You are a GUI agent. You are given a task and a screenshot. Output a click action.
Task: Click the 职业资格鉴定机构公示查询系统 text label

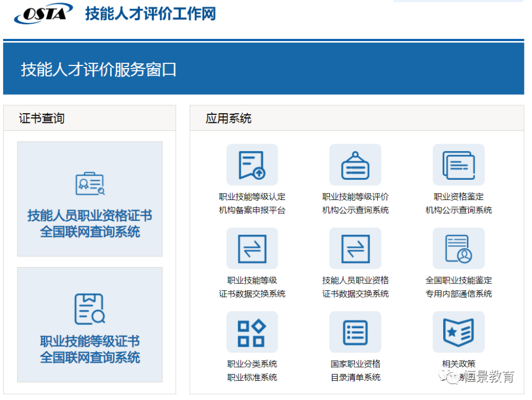point(459,204)
